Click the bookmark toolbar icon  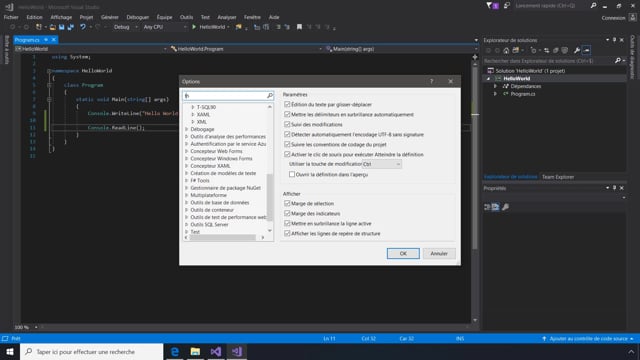tap(299, 27)
